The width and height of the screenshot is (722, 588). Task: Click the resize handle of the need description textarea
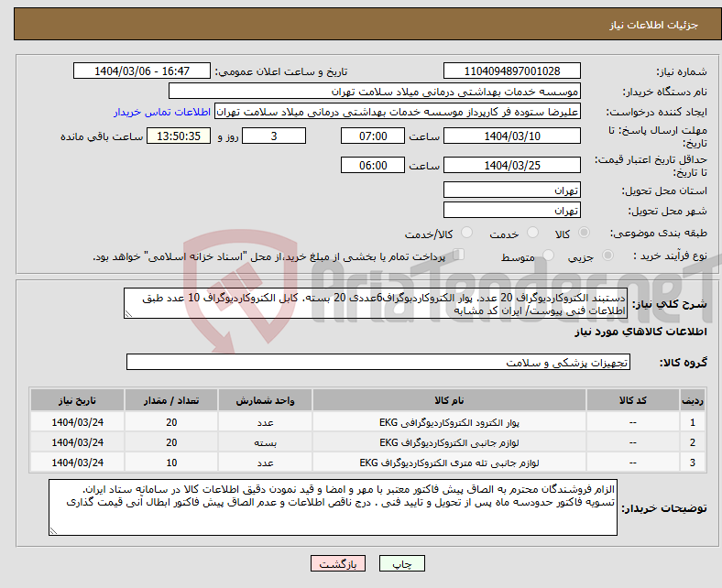[128, 314]
